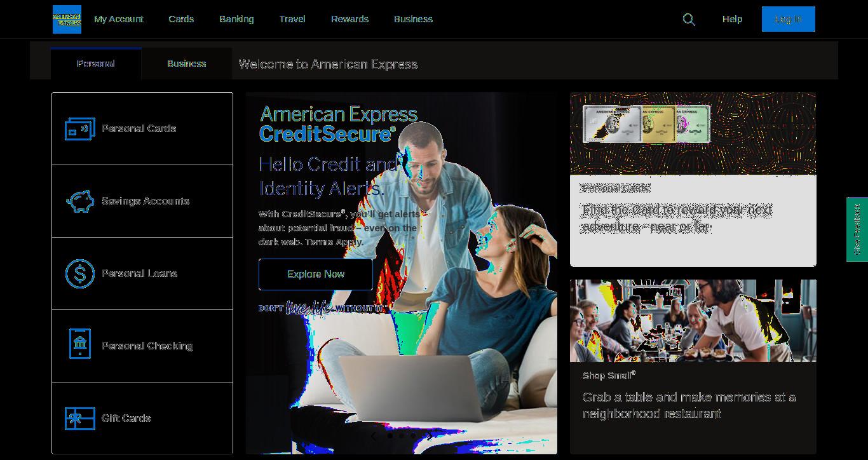Screen dimensions: 868x460
Task: Click the Explore Now button
Action: pos(316,274)
